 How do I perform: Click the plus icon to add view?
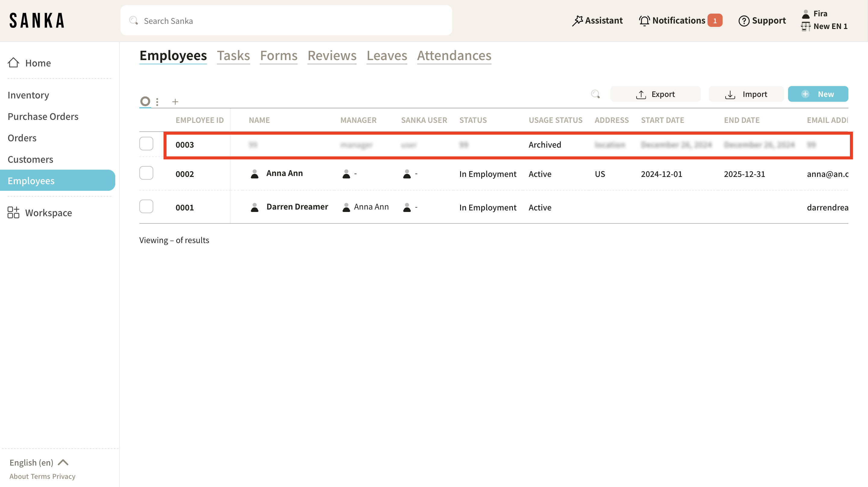pyautogui.click(x=175, y=101)
